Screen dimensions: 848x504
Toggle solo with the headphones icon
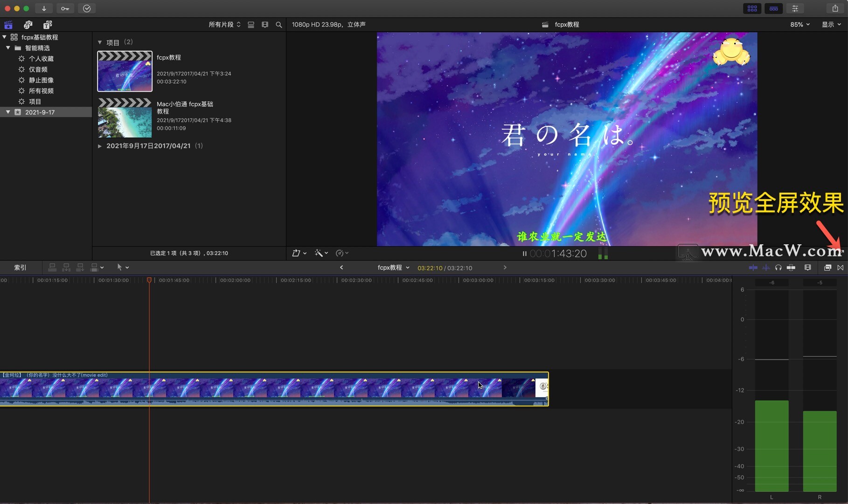pyautogui.click(x=778, y=268)
